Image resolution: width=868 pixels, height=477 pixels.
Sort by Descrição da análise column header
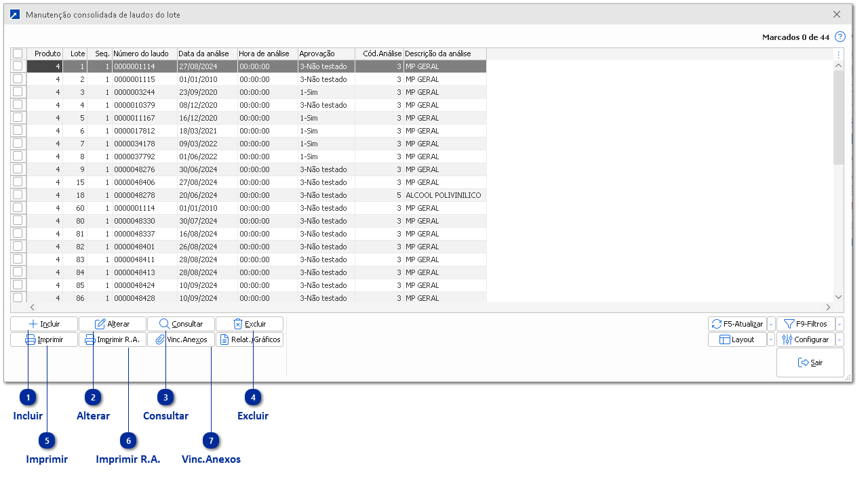(x=445, y=54)
